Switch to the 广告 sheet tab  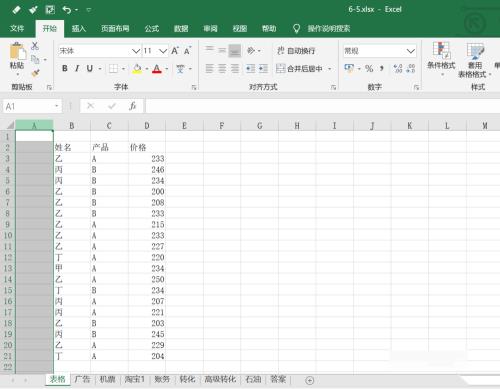[82, 379]
